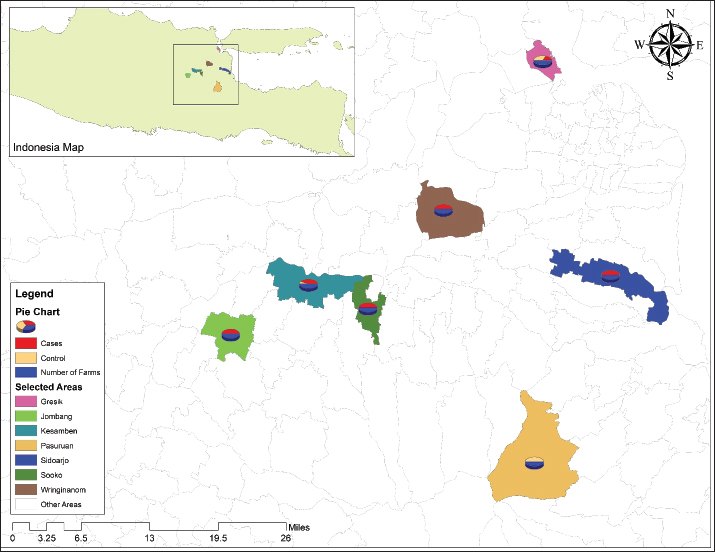
Task: Select the pie chart on the brown Wringinanom region
Action: pyautogui.click(x=443, y=210)
